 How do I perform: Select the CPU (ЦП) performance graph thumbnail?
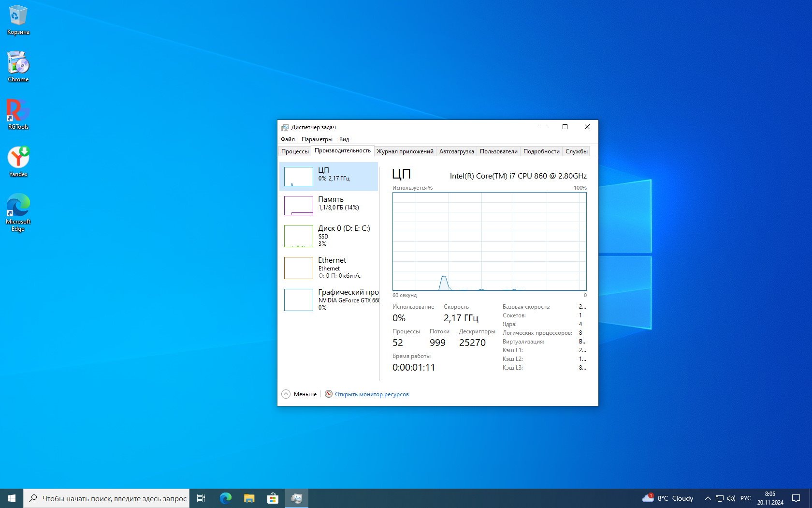click(x=298, y=177)
